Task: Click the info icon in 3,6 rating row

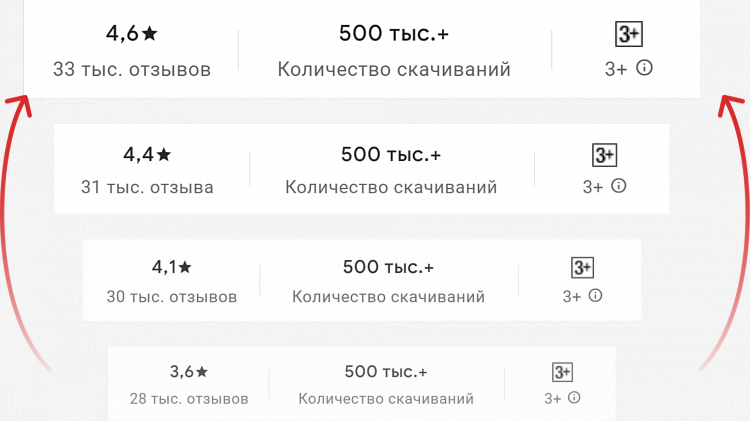Action: click(574, 397)
